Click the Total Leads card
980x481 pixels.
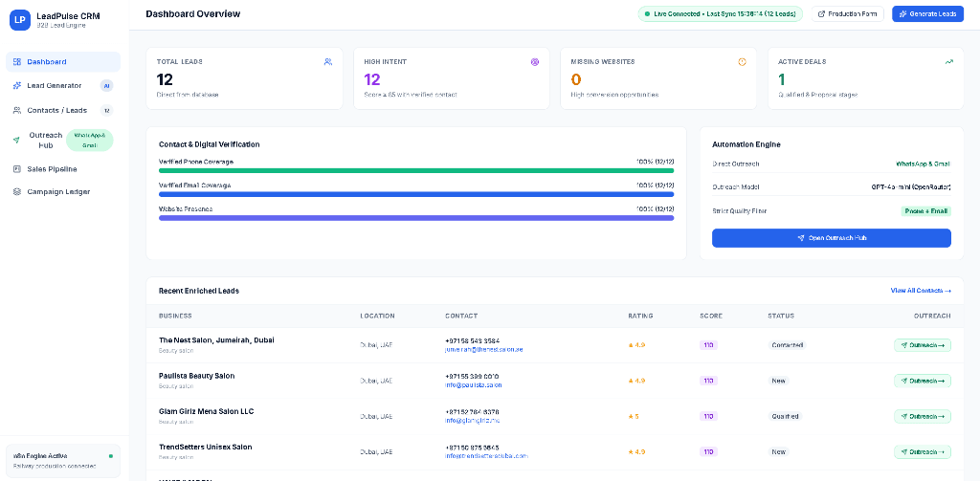[x=244, y=78]
